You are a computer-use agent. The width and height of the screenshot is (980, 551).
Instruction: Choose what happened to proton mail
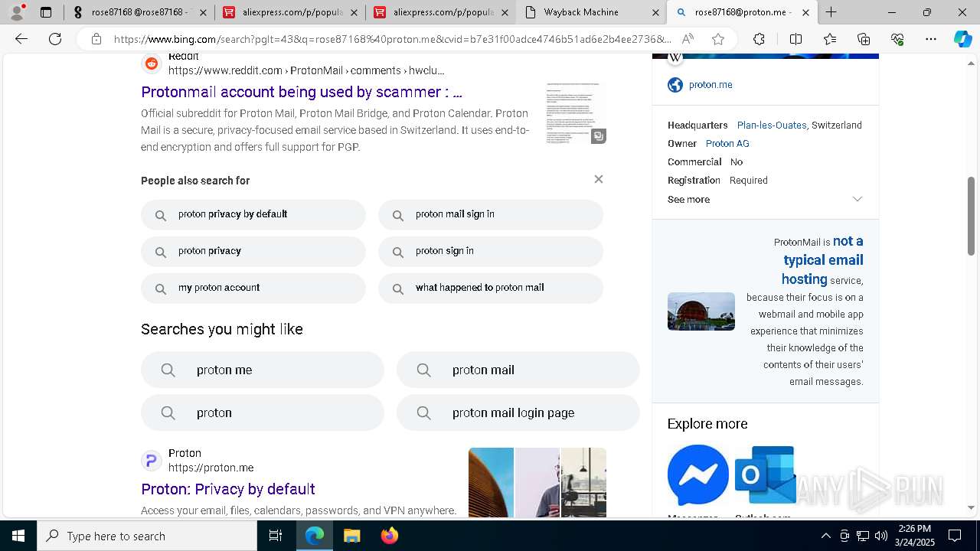click(x=491, y=289)
